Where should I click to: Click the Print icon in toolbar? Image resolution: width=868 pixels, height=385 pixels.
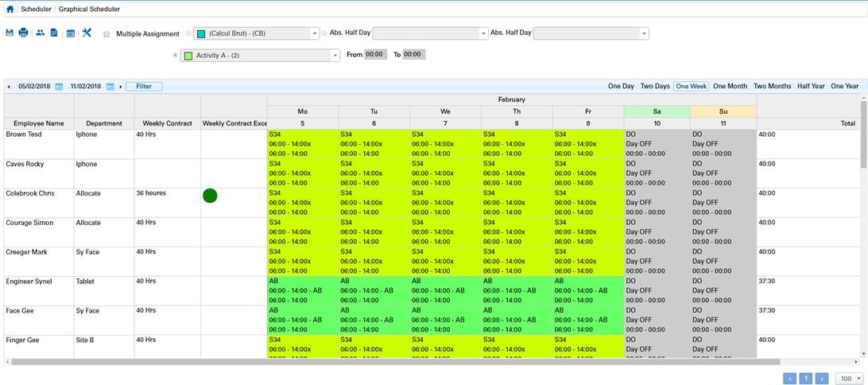coord(23,33)
